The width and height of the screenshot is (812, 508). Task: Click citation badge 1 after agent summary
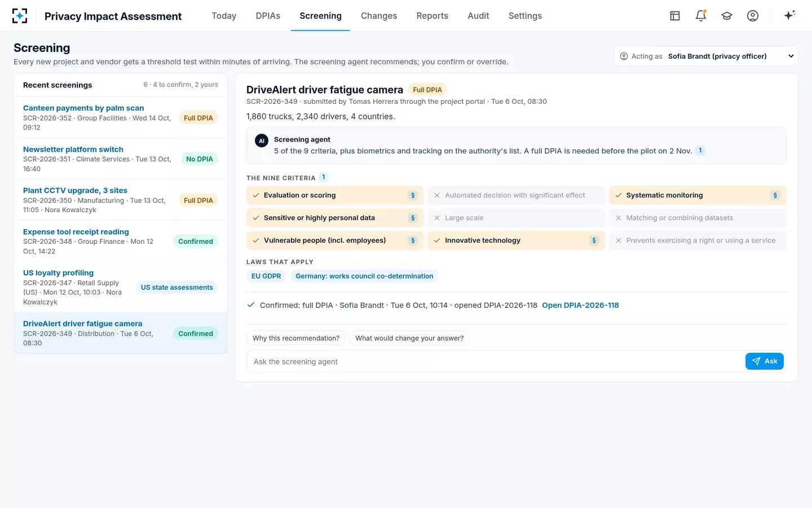[x=700, y=151]
